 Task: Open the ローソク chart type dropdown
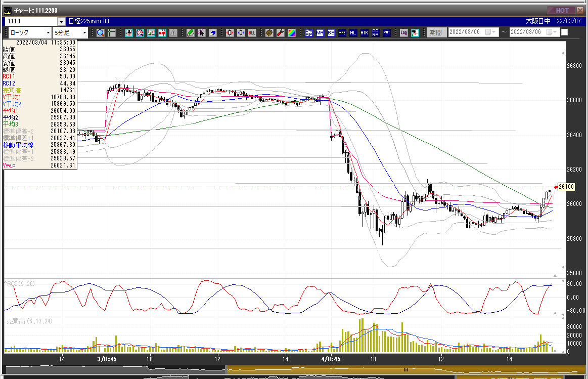tap(48, 33)
